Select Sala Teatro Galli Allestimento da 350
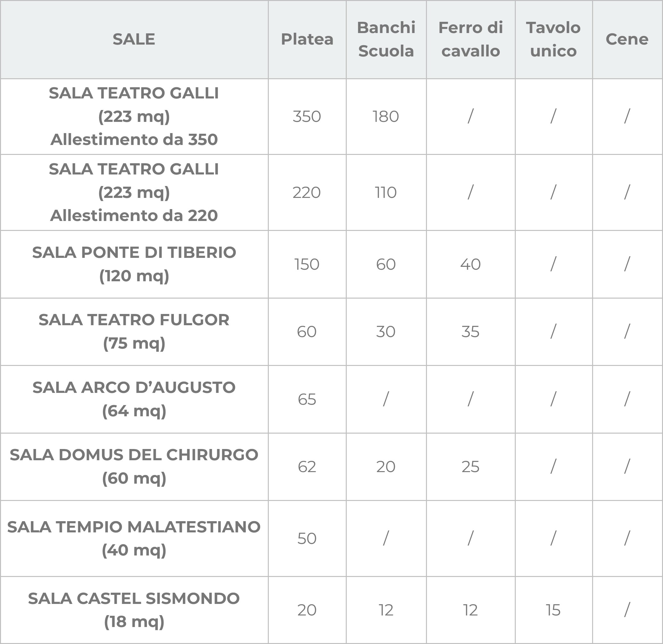 pos(134,116)
